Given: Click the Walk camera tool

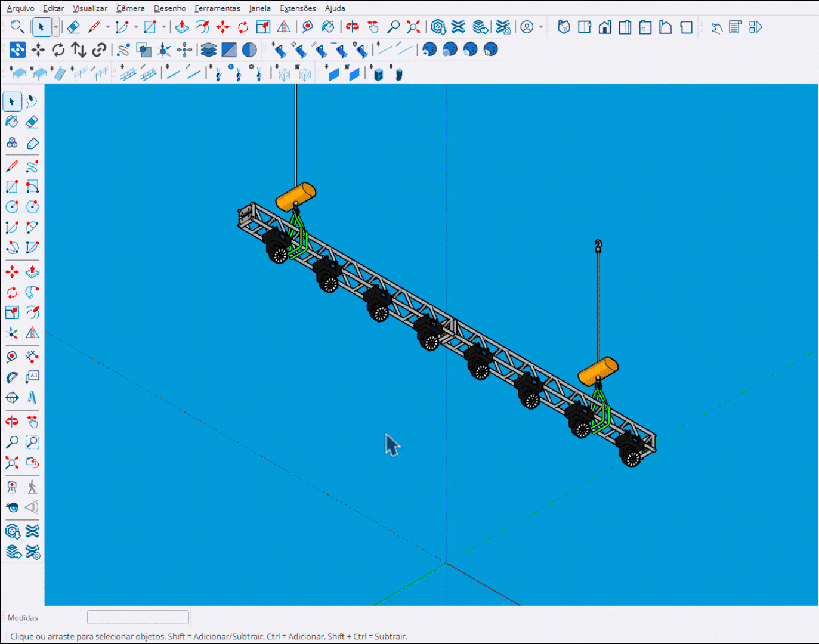Looking at the screenshot, I should click(x=32, y=487).
